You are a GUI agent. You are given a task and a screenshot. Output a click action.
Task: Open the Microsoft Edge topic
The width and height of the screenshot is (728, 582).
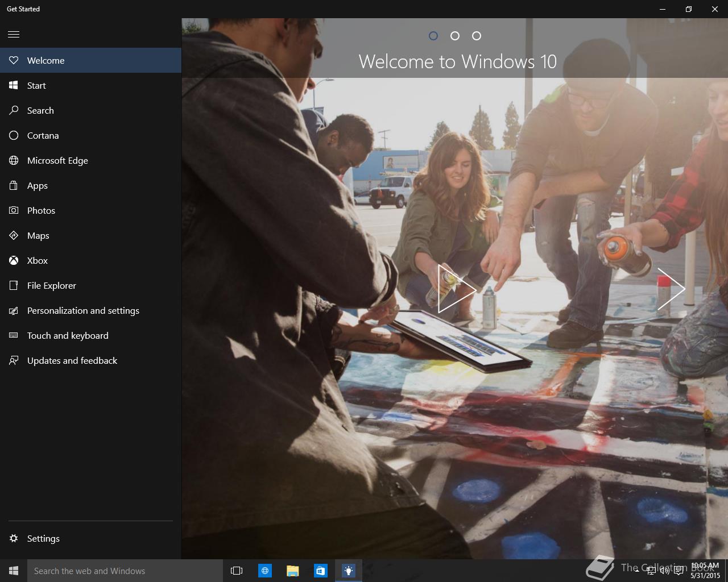(x=90, y=160)
